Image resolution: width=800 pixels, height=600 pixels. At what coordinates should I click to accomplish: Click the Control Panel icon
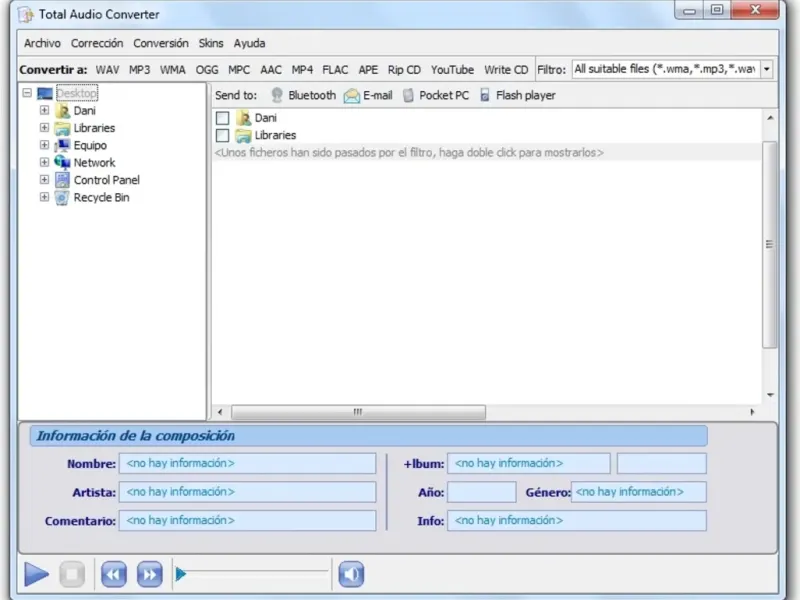[62, 180]
